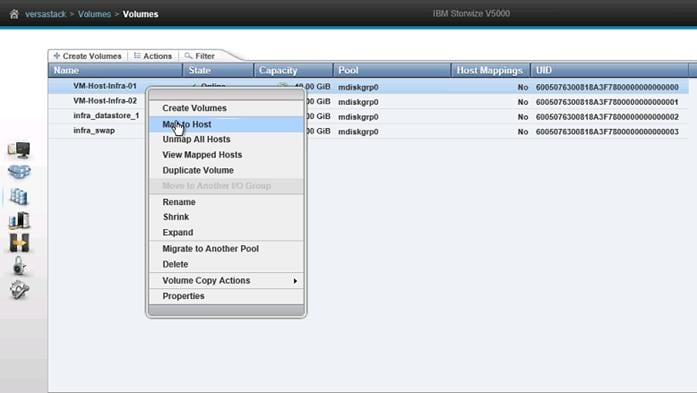Choose Expand in context menu
697x393 pixels.
tap(226, 233)
